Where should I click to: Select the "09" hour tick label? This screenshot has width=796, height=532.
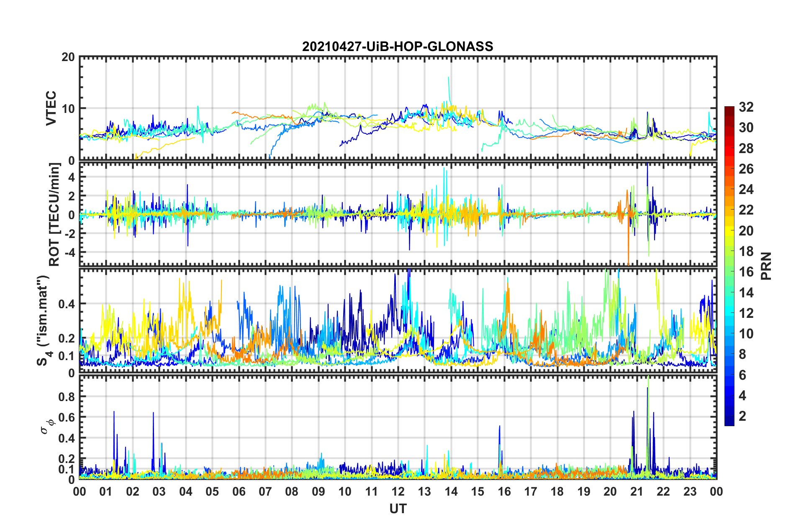click(318, 491)
